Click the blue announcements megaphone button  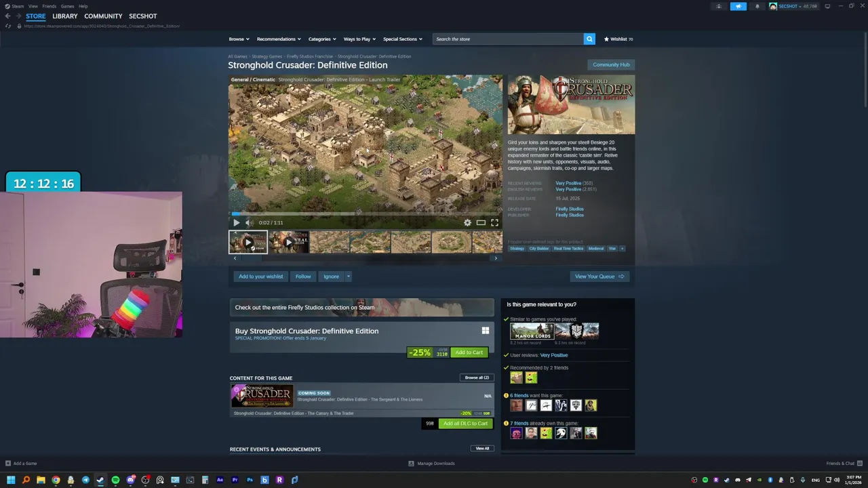point(738,6)
